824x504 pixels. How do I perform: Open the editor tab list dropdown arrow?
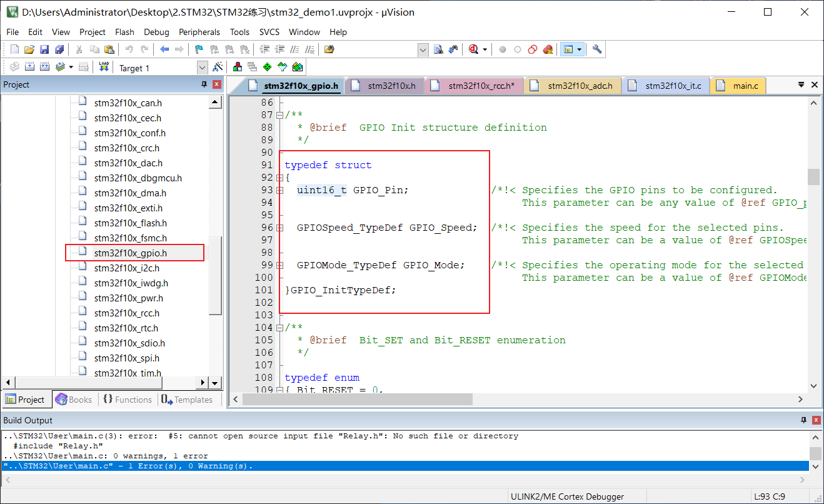pyautogui.click(x=801, y=85)
